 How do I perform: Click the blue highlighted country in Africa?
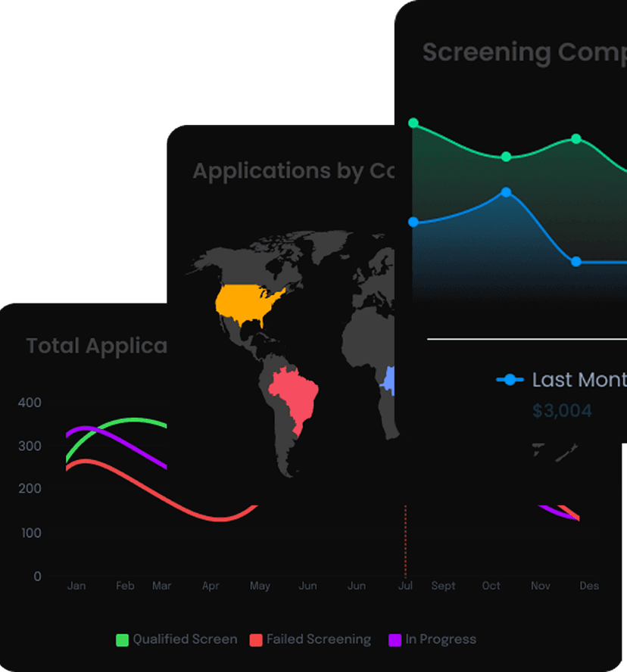[x=389, y=378]
